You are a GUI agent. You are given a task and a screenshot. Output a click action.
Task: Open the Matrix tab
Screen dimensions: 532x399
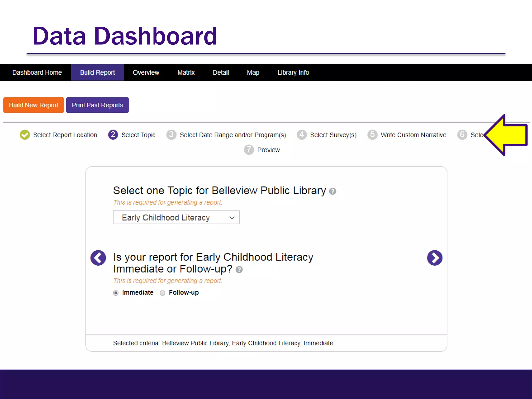[186, 72]
